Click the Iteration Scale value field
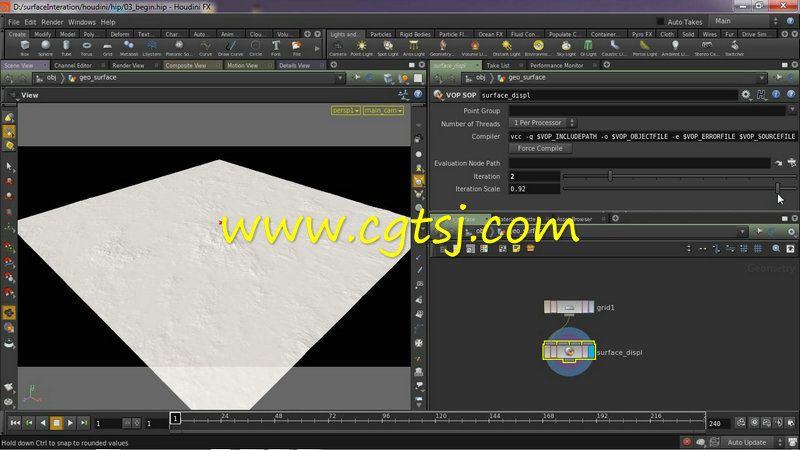800x450 pixels. point(534,189)
